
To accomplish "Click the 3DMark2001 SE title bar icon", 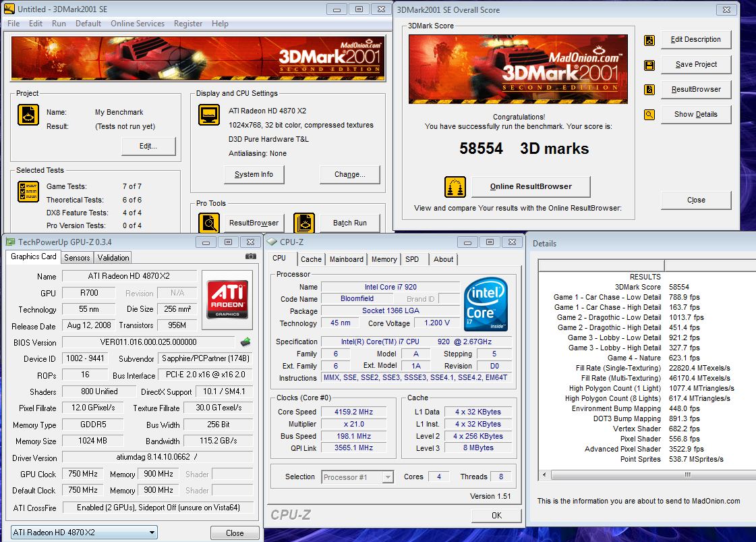I will tap(9, 9).
